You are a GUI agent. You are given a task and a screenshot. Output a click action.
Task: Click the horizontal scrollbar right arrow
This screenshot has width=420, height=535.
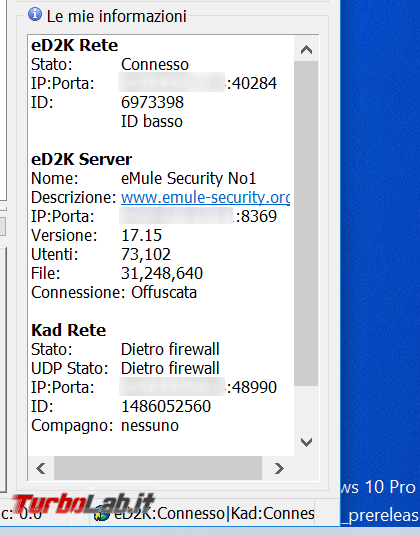(279, 468)
